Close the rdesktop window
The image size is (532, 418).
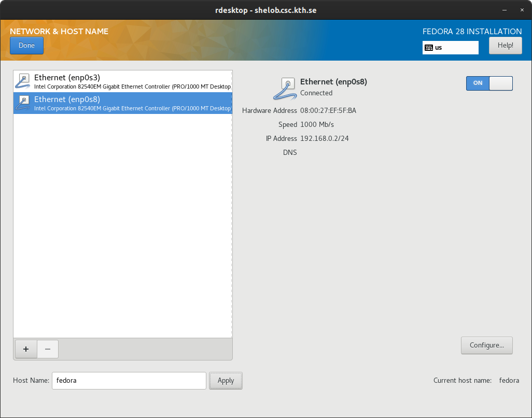click(x=522, y=10)
